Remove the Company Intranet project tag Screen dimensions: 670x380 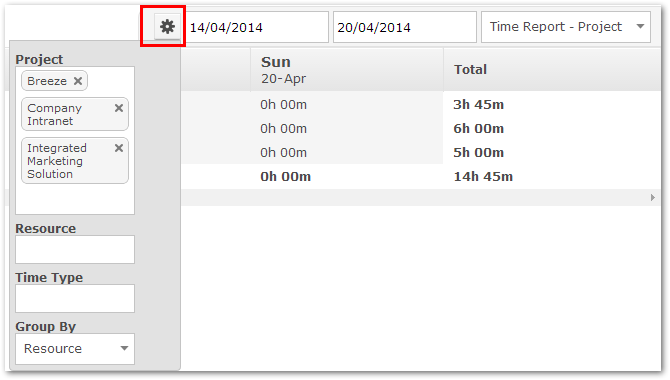(119, 108)
